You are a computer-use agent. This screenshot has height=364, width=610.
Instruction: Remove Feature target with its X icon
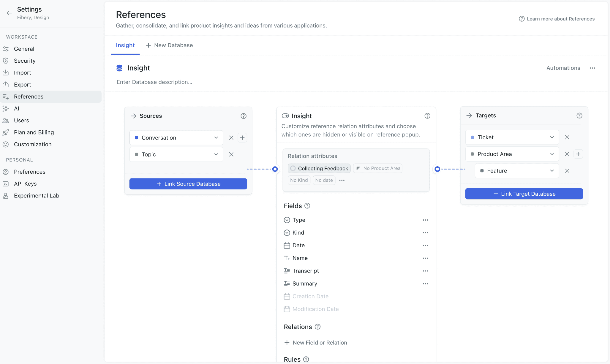point(567,171)
